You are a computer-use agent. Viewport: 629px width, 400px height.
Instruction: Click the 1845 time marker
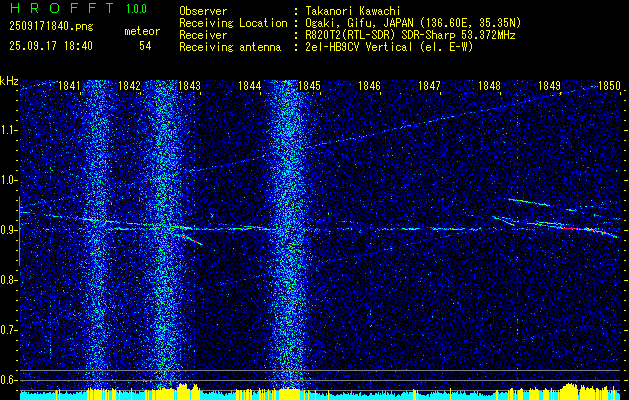(310, 85)
